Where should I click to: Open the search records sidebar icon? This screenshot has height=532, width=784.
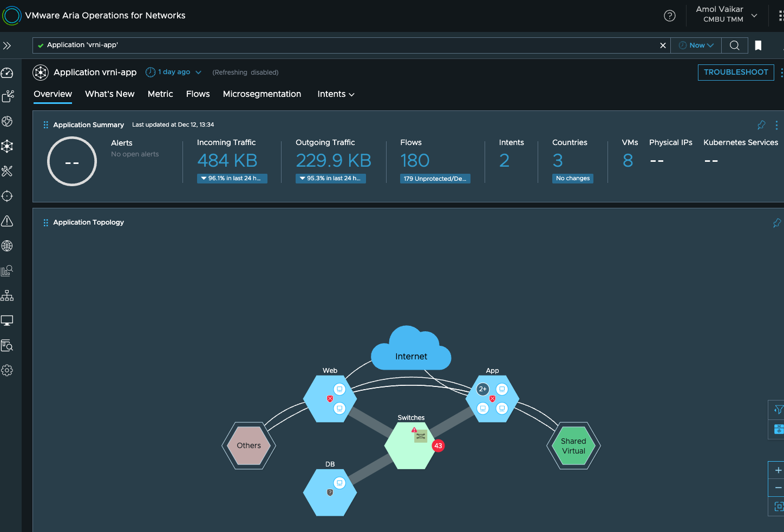[7, 345]
